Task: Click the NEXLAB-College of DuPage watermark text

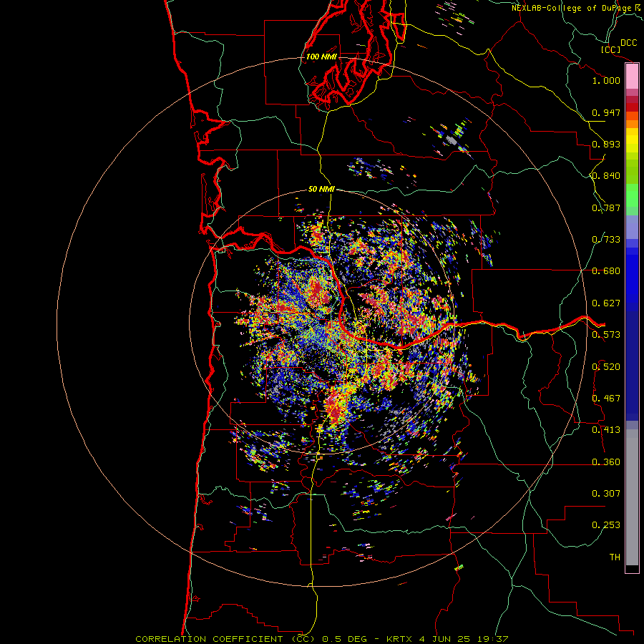Action: pos(572,8)
